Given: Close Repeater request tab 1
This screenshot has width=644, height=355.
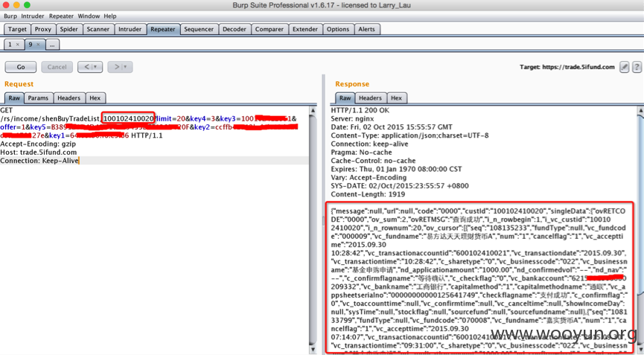Looking at the screenshot, I should point(18,45).
